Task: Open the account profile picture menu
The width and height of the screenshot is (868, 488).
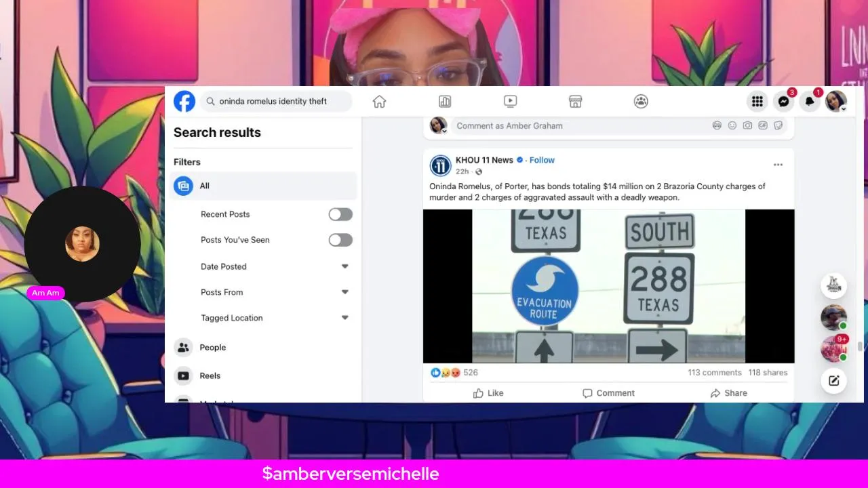Action: coord(836,102)
